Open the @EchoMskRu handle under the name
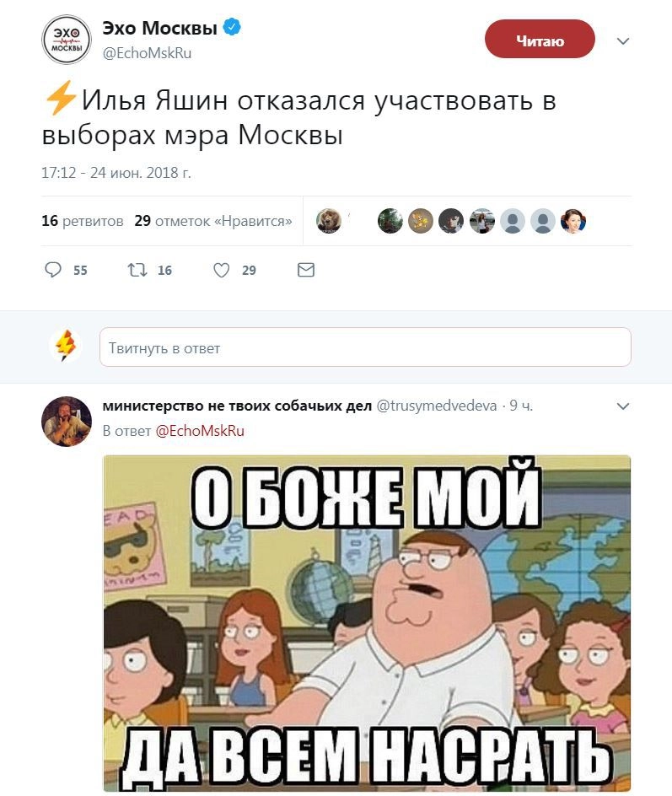This screenshot has height=796, width=672. pyautogui.click(x=148, y=53)
